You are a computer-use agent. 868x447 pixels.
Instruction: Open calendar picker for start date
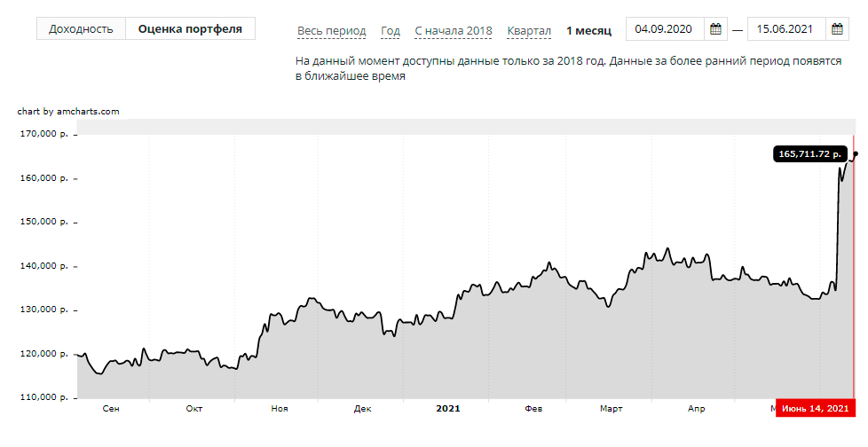pos(715,28)
